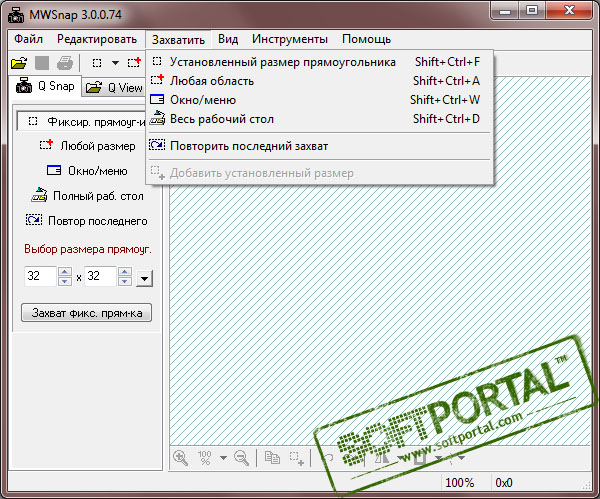600x499 pixels.
Task: Open the Помощь menu
Action: coord(366,39)
